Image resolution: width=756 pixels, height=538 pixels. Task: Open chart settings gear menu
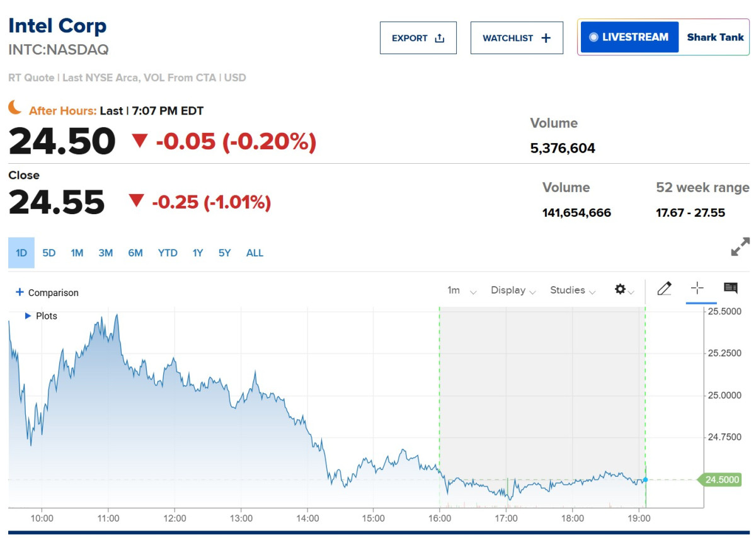[621, 289]
